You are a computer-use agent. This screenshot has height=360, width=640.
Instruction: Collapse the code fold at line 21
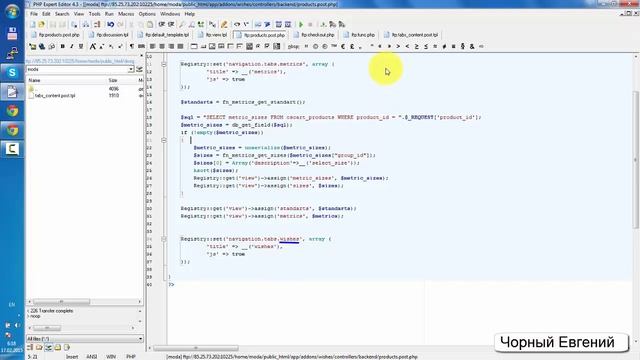tap(164, 140)
